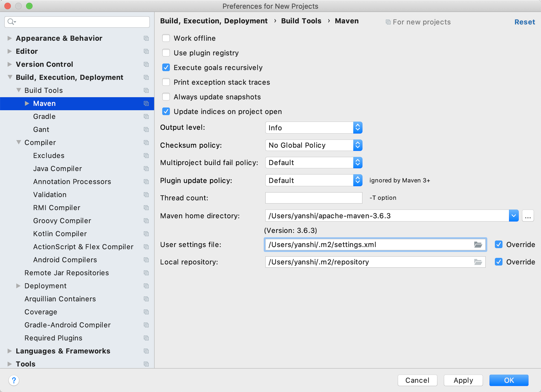The width and height of the screenshot is (541, 392).
Task: Select Gradle in the settings tree
Action: click(44, 116)
